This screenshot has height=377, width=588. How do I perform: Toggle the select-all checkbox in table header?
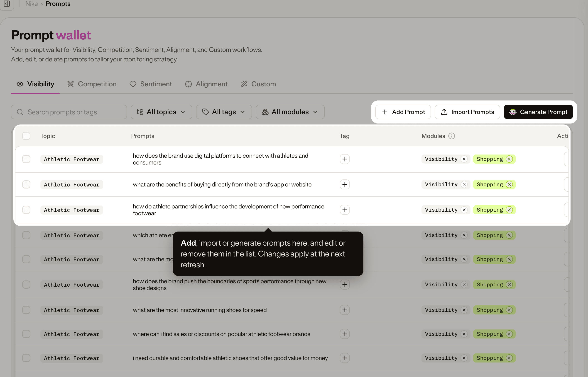pyautogui.click(x=26, y=136)
